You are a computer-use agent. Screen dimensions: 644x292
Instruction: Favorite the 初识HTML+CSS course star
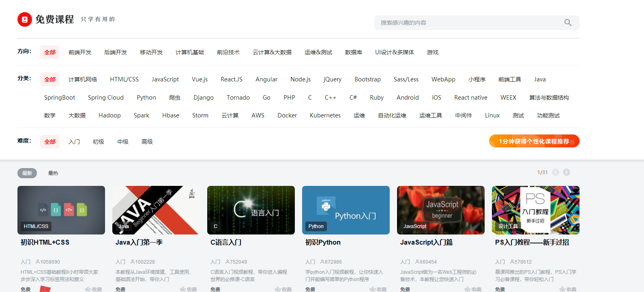[88, 289]
